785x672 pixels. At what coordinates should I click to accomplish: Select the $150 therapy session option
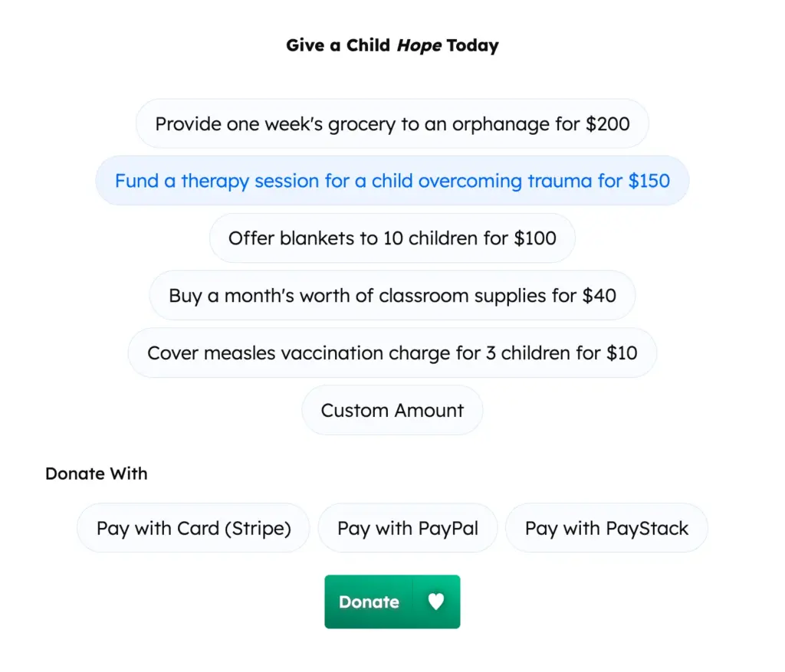tap(392, 182)
